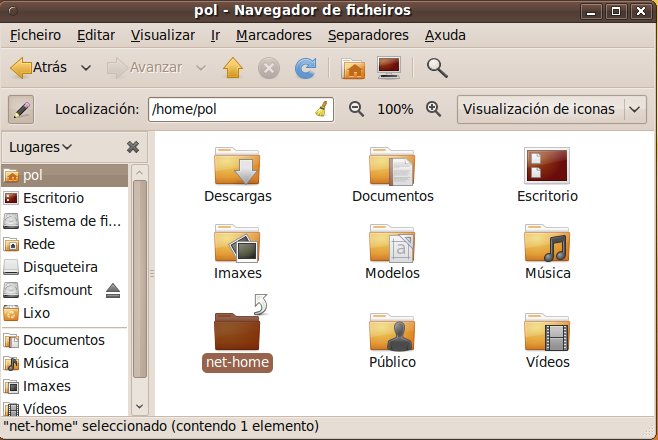Click the greyed Avanzar forward button
Viewport: 658px width, 440px height.
[x=144, y=68]
